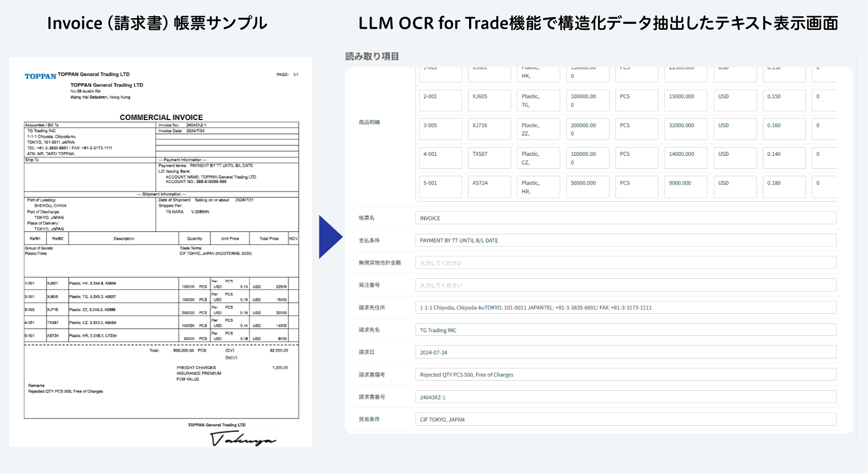Click the 14000.000 amount cell

pyautogui.click(x=685, y=158)
